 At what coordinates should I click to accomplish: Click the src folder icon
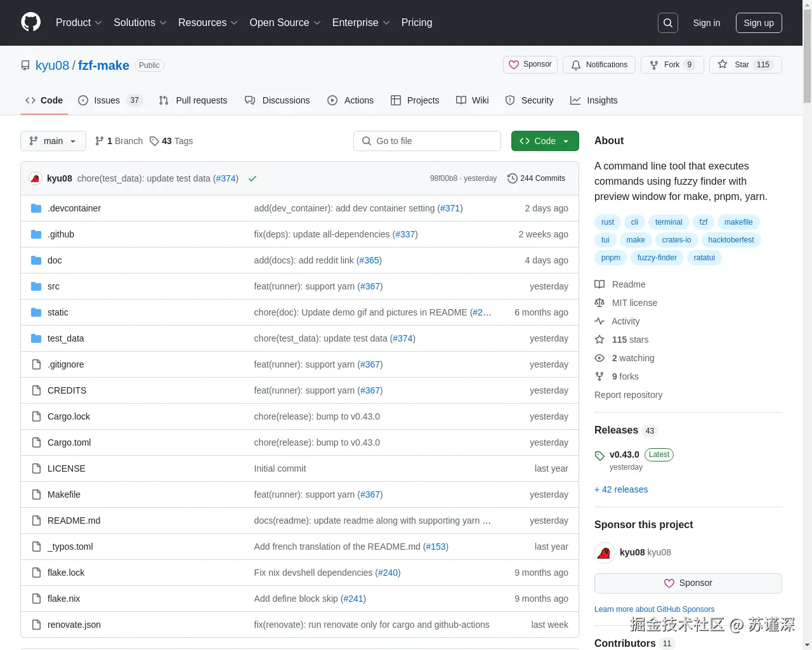(36, 286)
